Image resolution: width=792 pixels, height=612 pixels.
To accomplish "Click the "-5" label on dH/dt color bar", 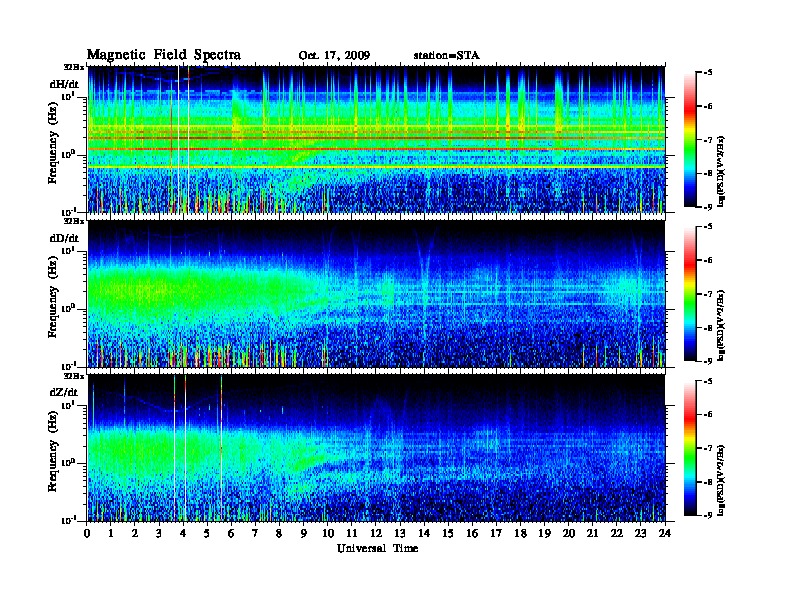I will (708, 73).
